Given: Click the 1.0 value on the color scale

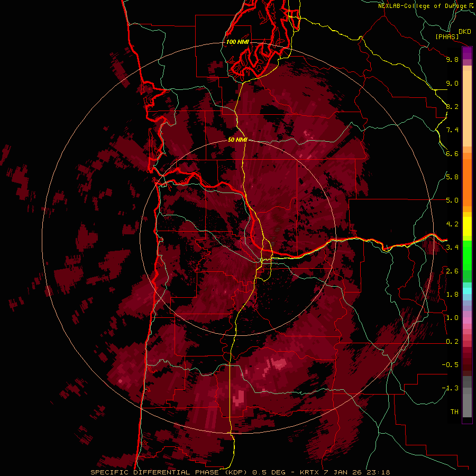Looking at the screenshot, I should [452, 318].
